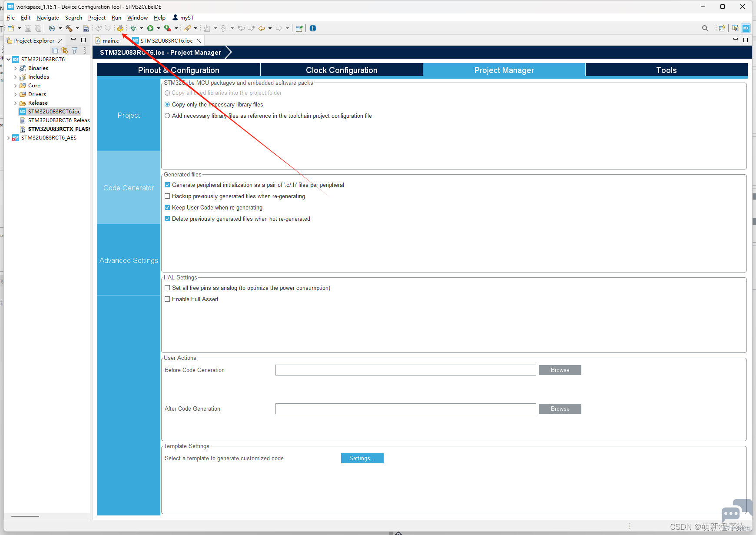Image resolution: width=756 pixels, height=535 pixels.
Task: Toggle Link with Editor in Project Explorer
Action: click(x=65, y=51)
